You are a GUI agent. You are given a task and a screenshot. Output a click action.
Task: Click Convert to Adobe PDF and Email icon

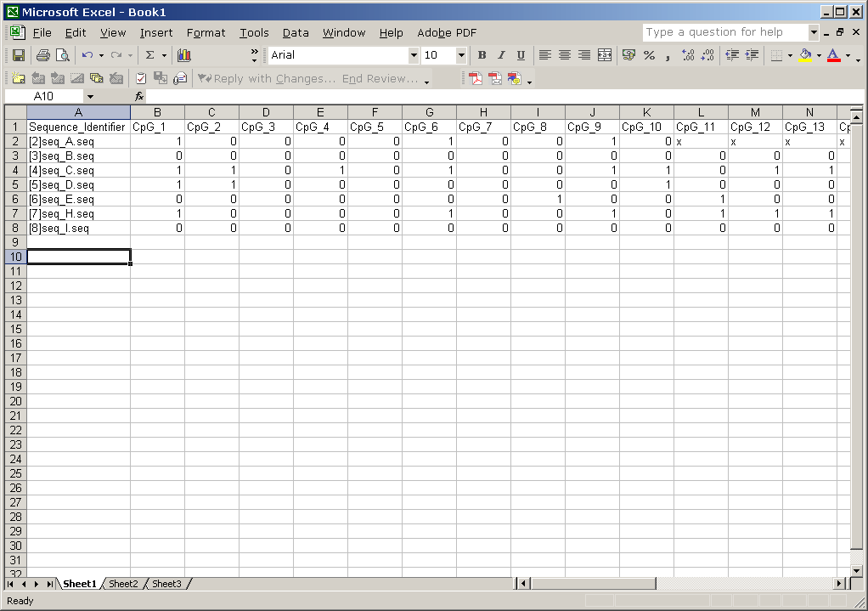tap(495, 78)
